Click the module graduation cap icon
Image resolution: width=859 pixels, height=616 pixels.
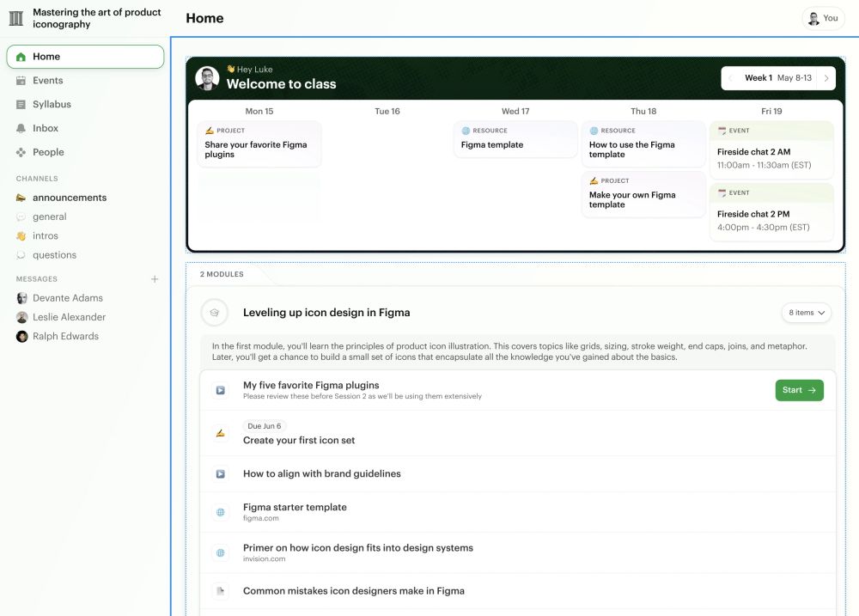(x=214, y=313)
